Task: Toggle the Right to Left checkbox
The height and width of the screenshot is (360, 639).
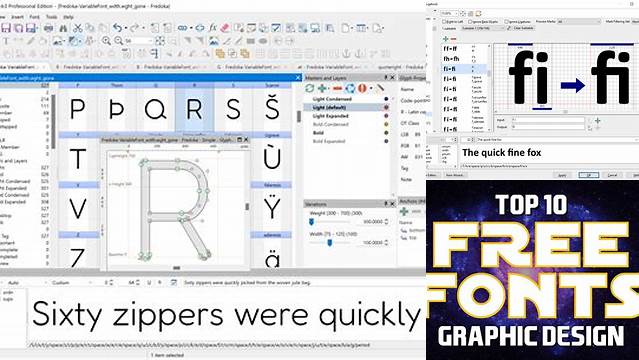Action: pyautogui.click(x=445, y=22)
